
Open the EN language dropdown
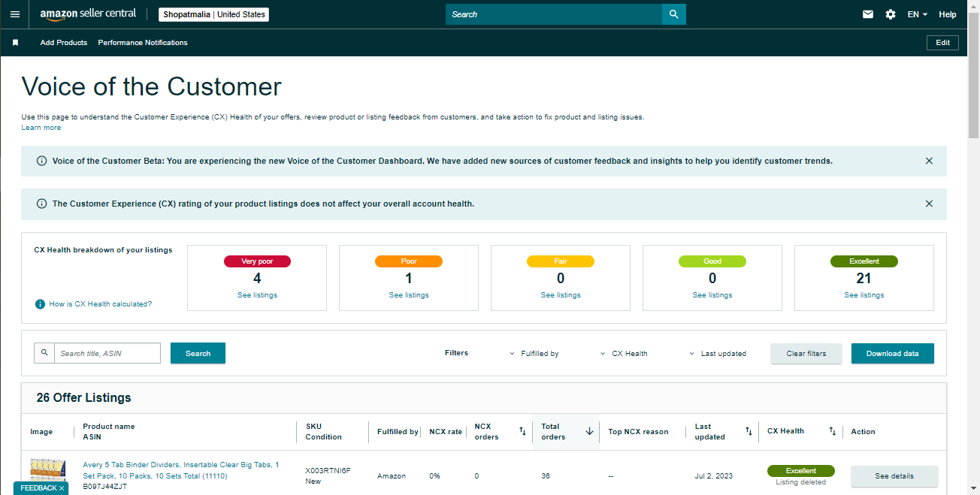(918, 14)
